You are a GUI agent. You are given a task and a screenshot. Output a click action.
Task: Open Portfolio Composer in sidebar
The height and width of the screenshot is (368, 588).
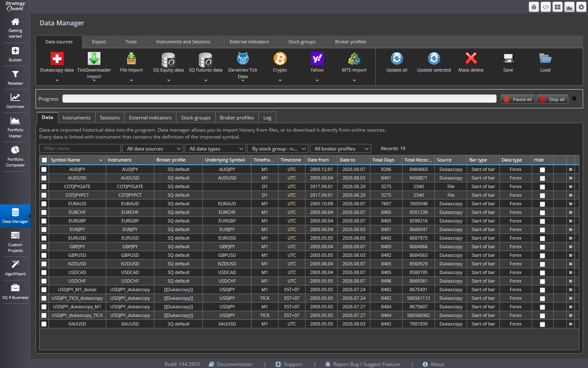point(15,157)
